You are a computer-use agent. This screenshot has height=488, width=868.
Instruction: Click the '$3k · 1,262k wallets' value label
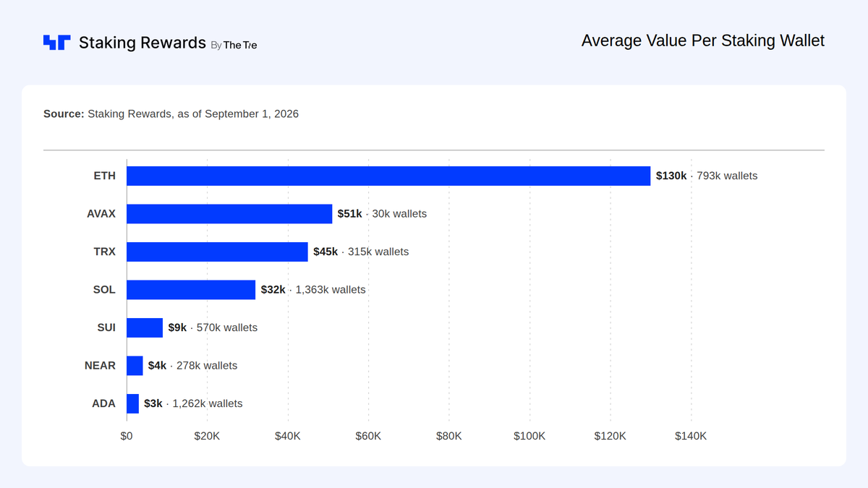pyautogui.click(x=193, y=403)
